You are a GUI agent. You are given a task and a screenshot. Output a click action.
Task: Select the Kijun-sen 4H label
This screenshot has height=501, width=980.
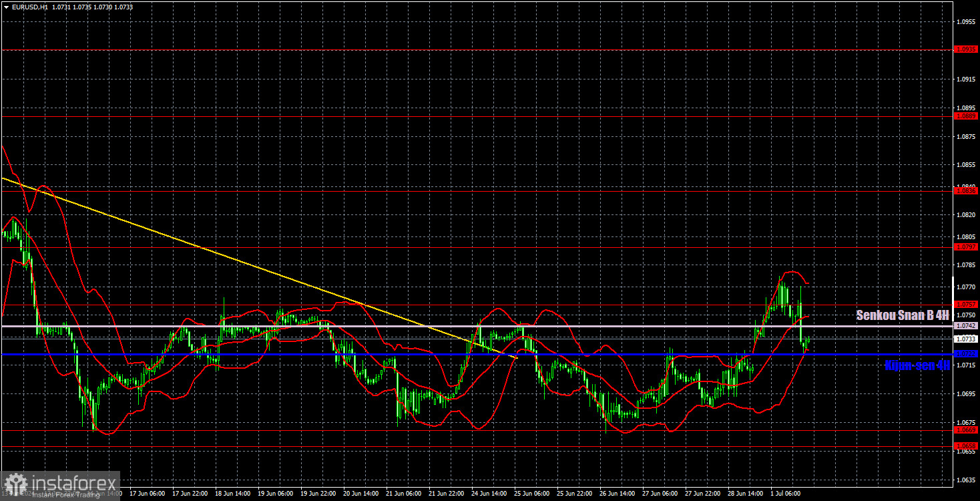917,365
